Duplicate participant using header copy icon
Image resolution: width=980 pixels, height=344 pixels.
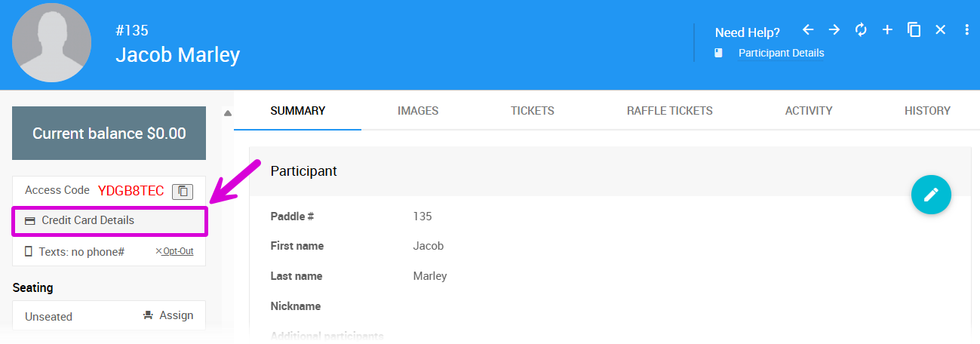pyautogui.click(x=914, y=30)
